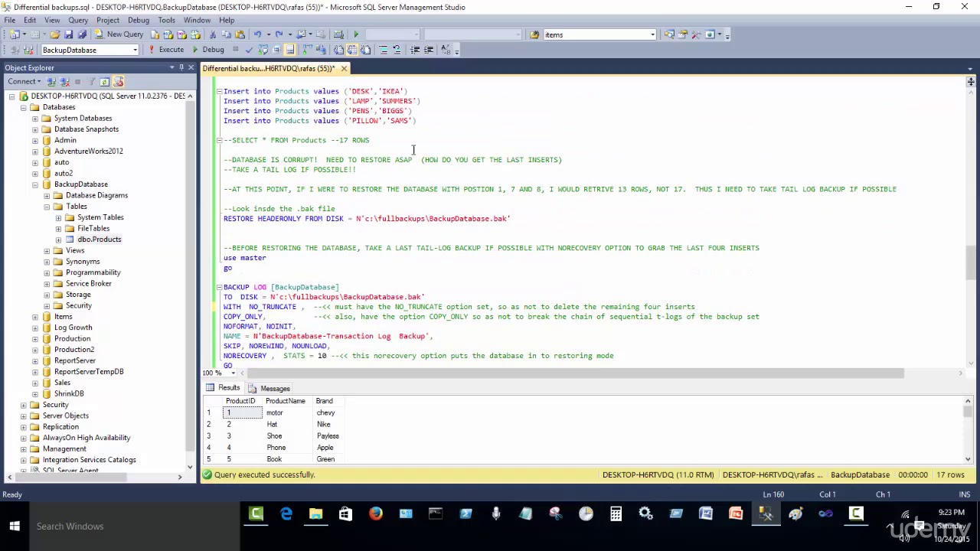This screenshot has height=551, width=980.
Task: Click the Execute button
Action: coord(166,50)
